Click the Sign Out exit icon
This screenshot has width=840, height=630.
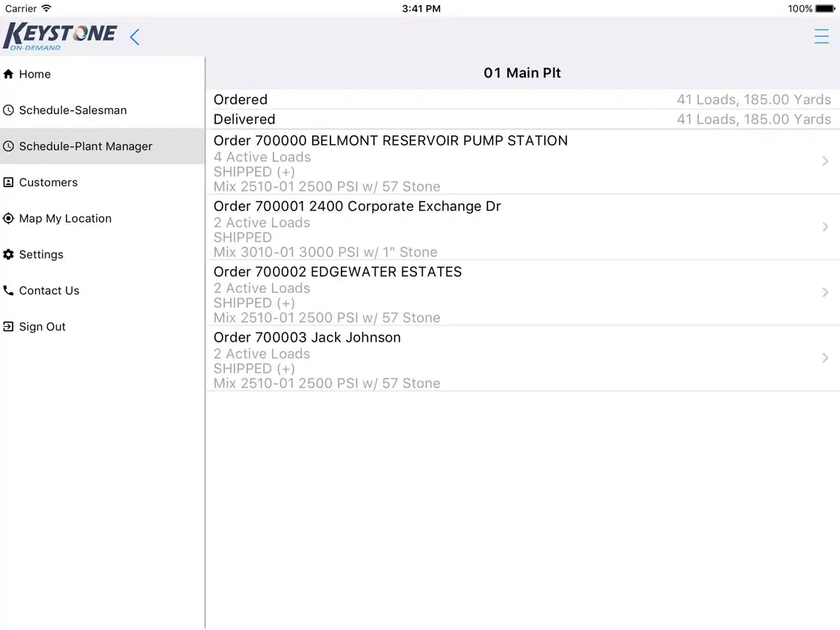[8, 327]
